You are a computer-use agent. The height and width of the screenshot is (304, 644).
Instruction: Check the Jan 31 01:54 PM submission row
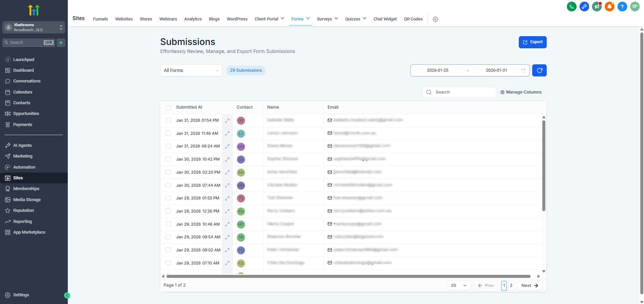click(x=168, y=120)
